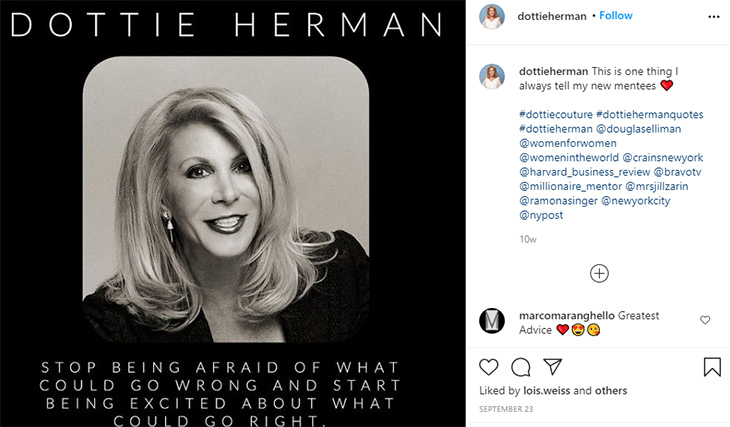The width and height of the screenshot is (730, 427).
Task: Open marcomaranghello username link
Action: coord(565,316)
